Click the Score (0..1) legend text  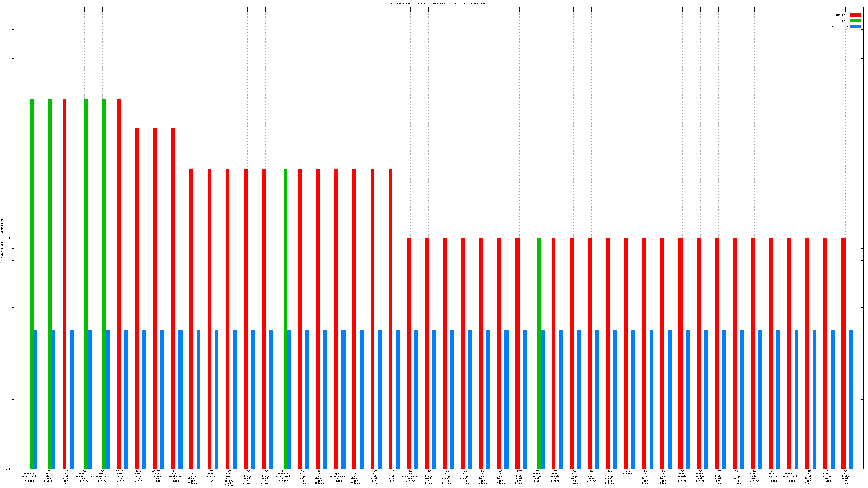coord(839,27)
